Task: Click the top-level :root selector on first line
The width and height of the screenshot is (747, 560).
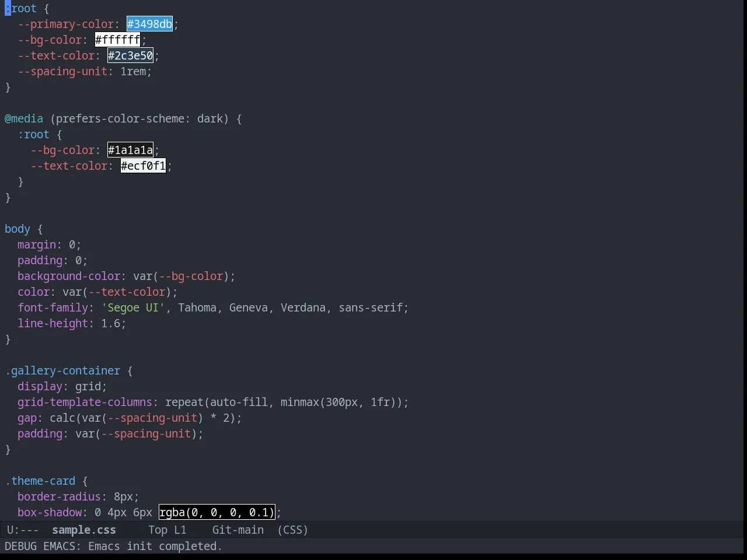Action: point(20,8)
